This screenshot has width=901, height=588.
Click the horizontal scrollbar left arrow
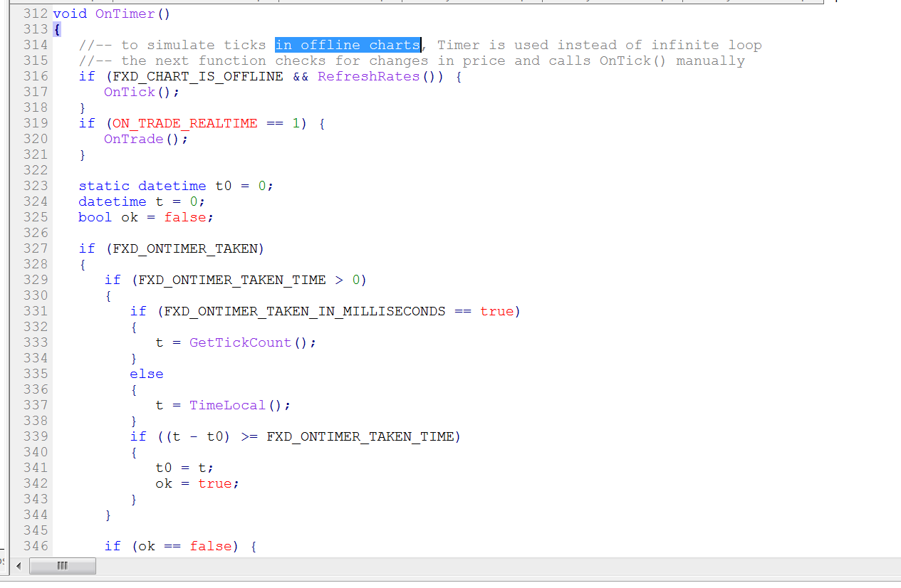point(19,567)
